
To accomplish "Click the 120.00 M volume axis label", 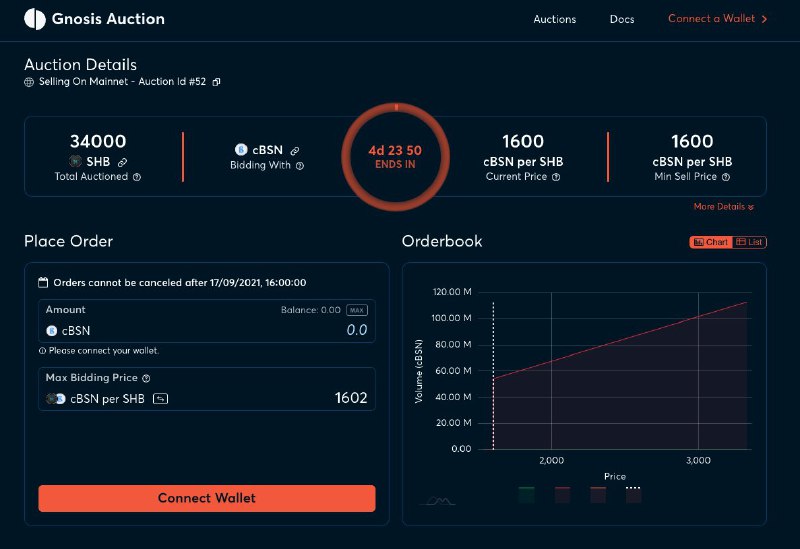I will 452,292.
